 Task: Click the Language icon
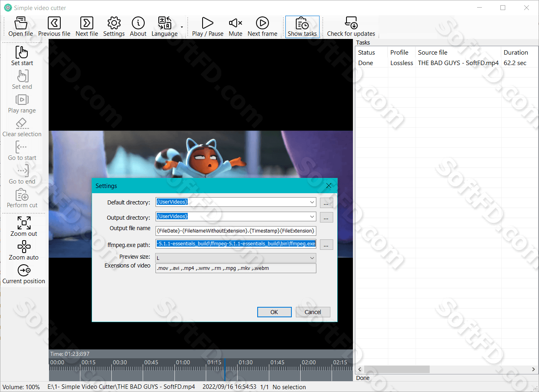pos(165,27)
